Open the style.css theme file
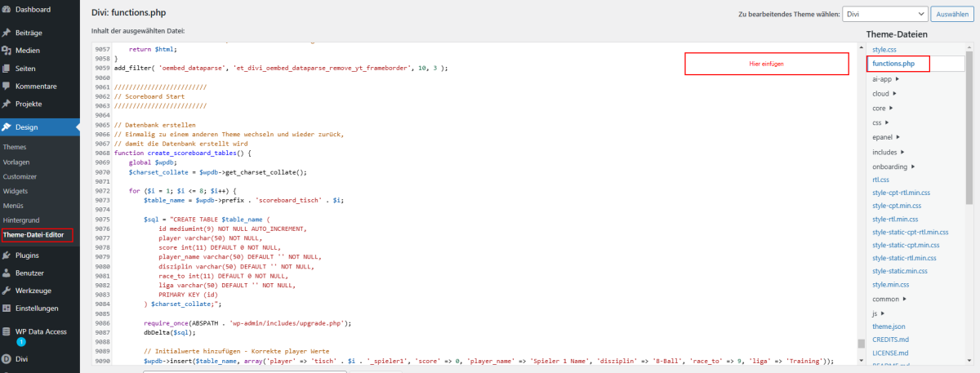Screen dimensions: 980x373 (x=885, y=50)
